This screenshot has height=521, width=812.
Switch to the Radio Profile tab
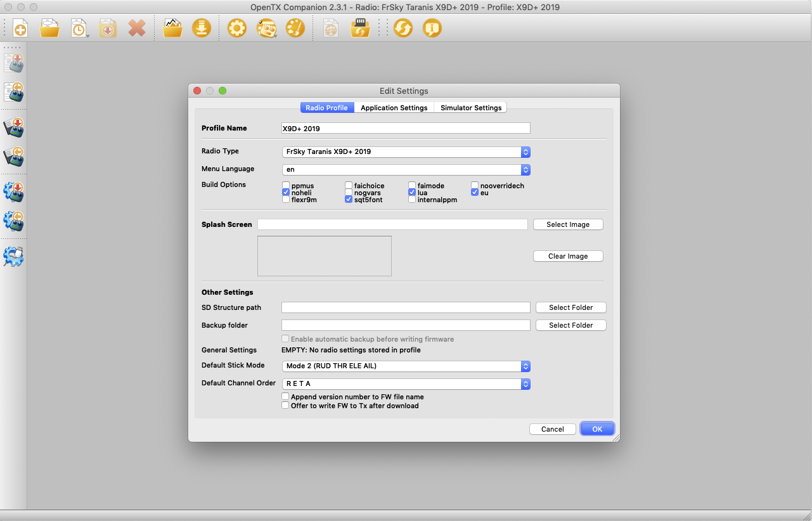[327, 108]
